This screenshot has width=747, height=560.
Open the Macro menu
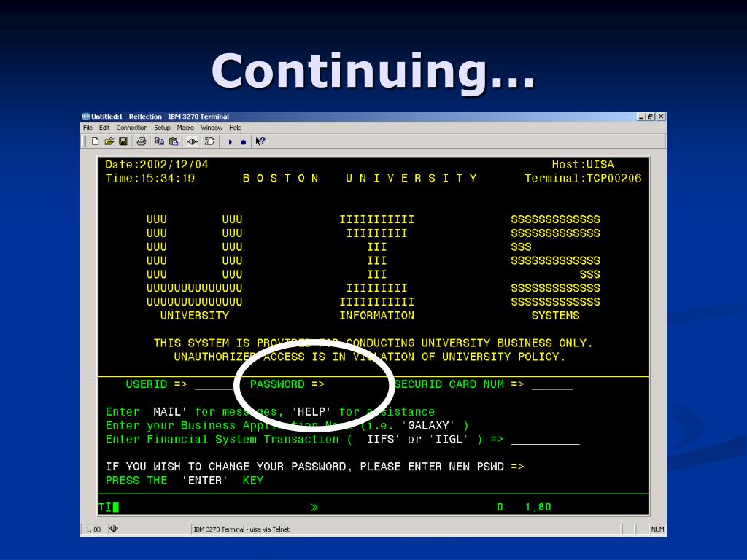185,128
